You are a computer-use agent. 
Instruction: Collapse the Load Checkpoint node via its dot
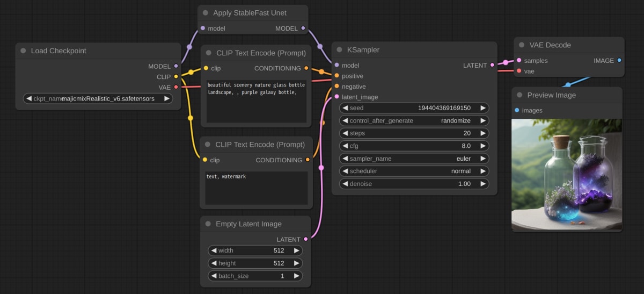click(23, 51)
